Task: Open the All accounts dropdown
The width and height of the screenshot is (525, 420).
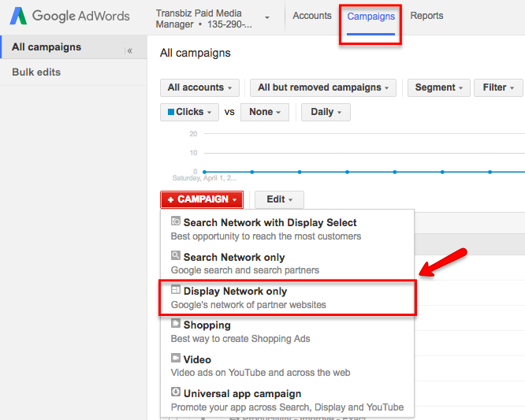Action: tap(200, 87)
